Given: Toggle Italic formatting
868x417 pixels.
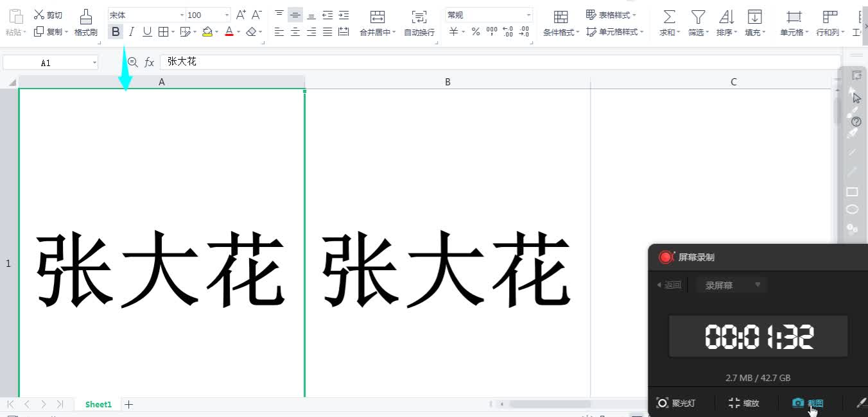Looking at the screenshot, I should point(132,31).
